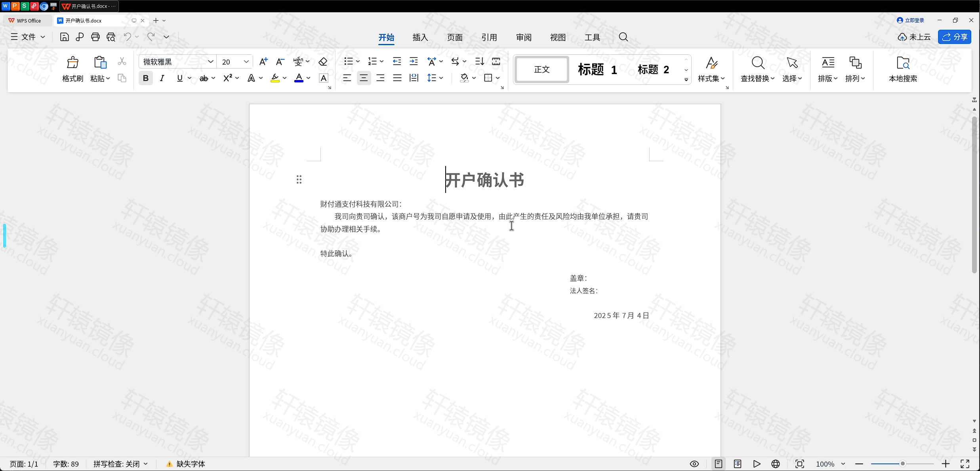Viewport: 980px width, 471px height.
Task: Click the Format Painter brush icon
Action: tap(72, 63)
